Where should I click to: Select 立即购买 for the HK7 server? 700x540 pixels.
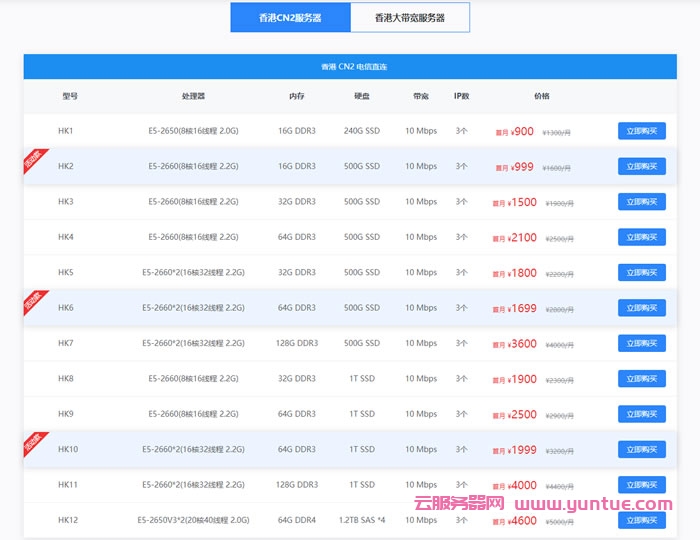point(641,343)
